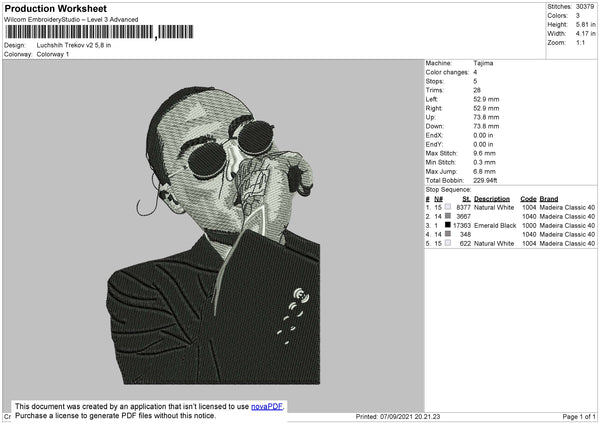Select stitch count 622 in row 5
The height and width of the screenshot is (424, 600).
(x=465, y=243)
